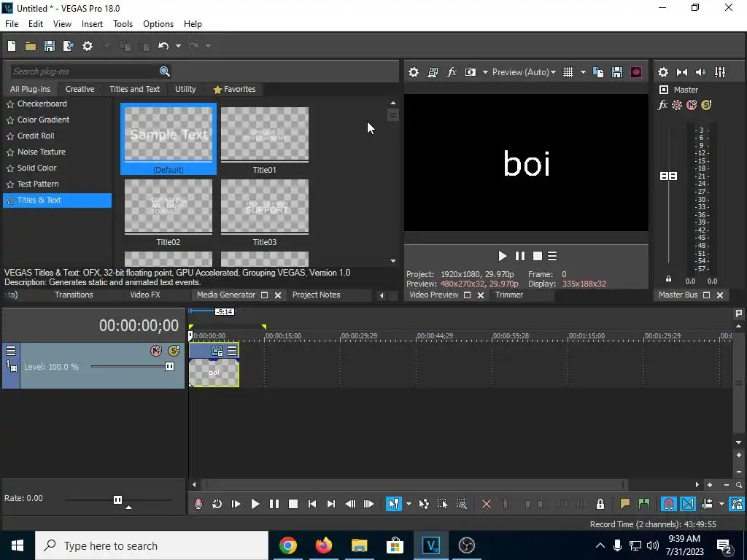Click the Undo arrow icon
This screenshot has height=560, width=747.
(163, 46)
